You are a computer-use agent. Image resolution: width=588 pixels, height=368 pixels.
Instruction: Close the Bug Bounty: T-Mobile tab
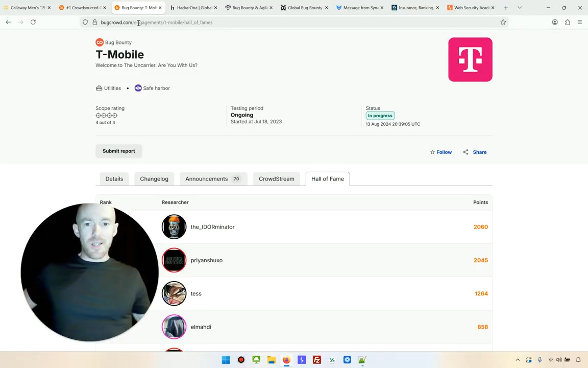pos(160,8)
